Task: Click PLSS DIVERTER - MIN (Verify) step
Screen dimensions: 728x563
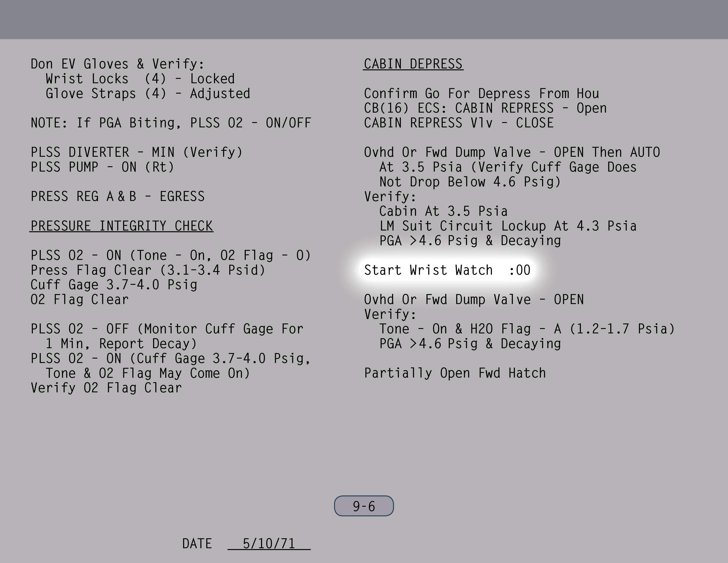Action: [x=137, y=152]
